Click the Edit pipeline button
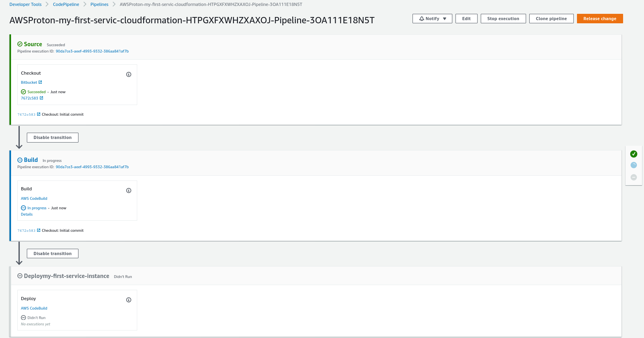 [x=467, y=19]
